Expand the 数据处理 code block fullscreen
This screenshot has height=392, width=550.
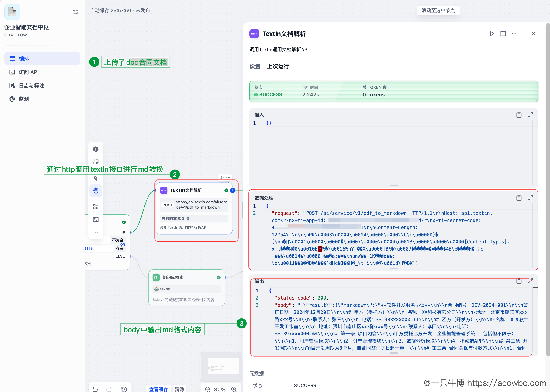point(530,198)
